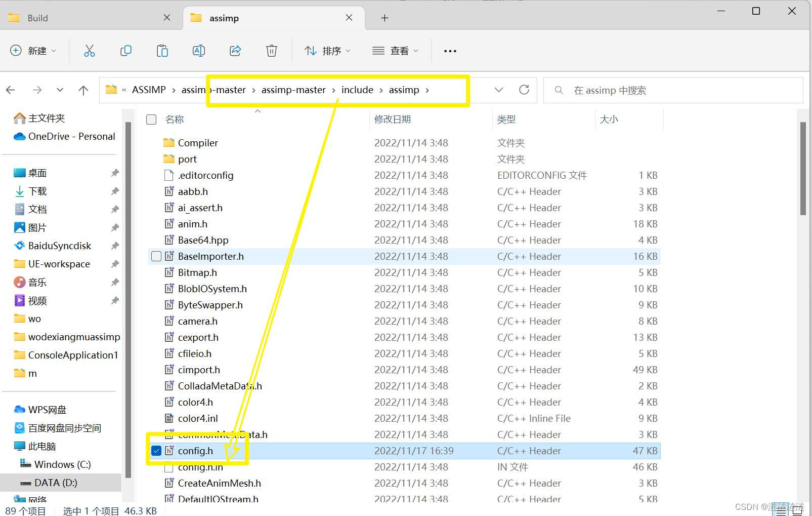Viewport: 812px width, 516px height.
Task: Select the .editorconfig file icon
Action: coord(169,175)
